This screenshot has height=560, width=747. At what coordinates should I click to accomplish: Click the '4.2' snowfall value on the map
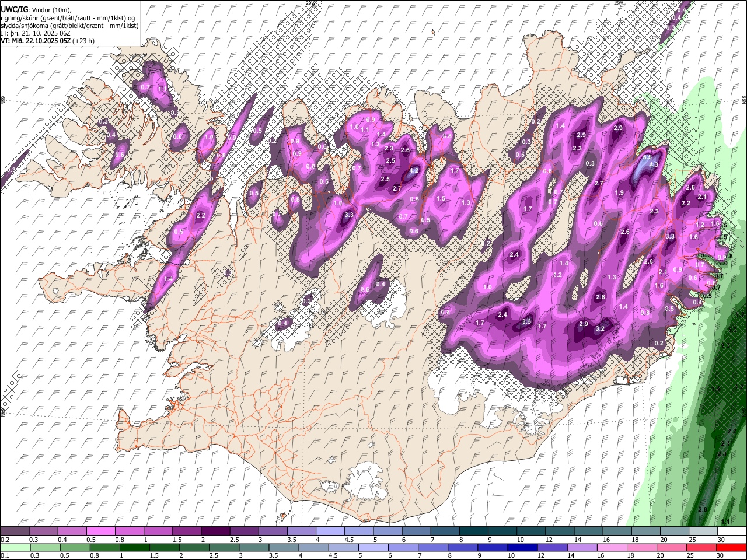[414, 170]
